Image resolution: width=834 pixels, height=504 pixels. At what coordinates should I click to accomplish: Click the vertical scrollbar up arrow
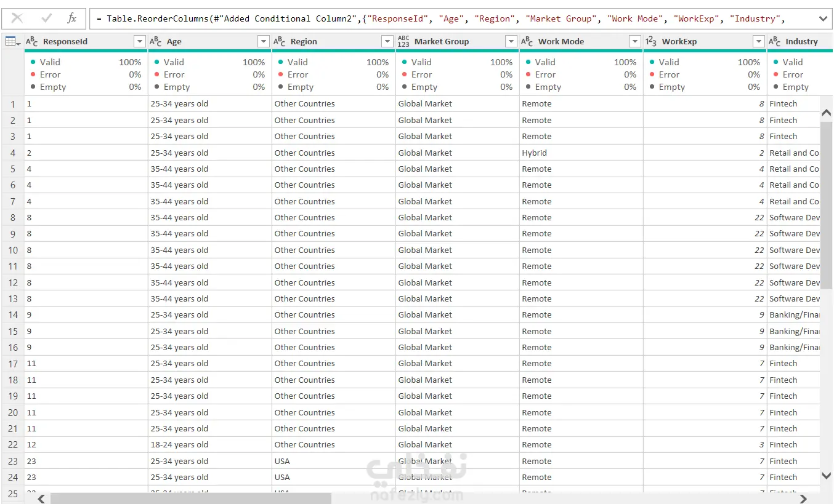[827, 113]
